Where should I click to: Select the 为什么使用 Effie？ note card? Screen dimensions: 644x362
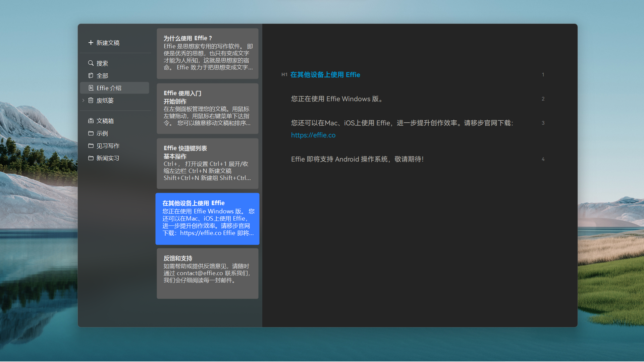207,53
